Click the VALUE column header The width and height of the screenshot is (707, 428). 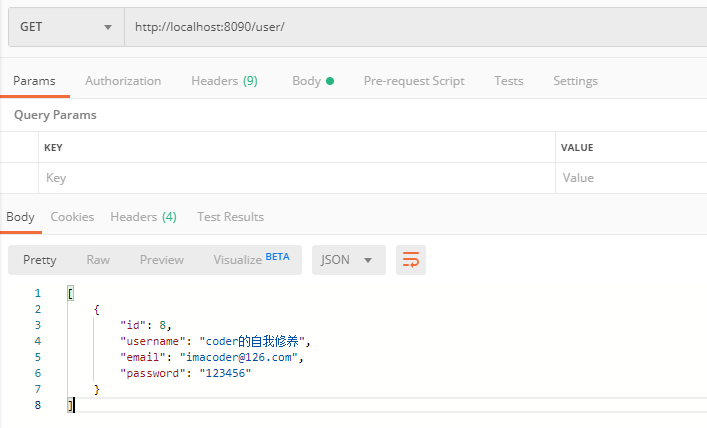[577, 148]
